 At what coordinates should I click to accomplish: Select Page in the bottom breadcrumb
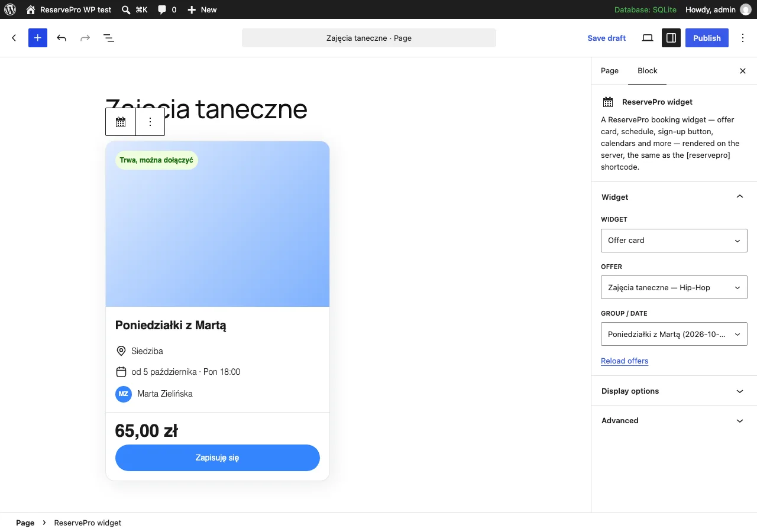coord(25,523)
